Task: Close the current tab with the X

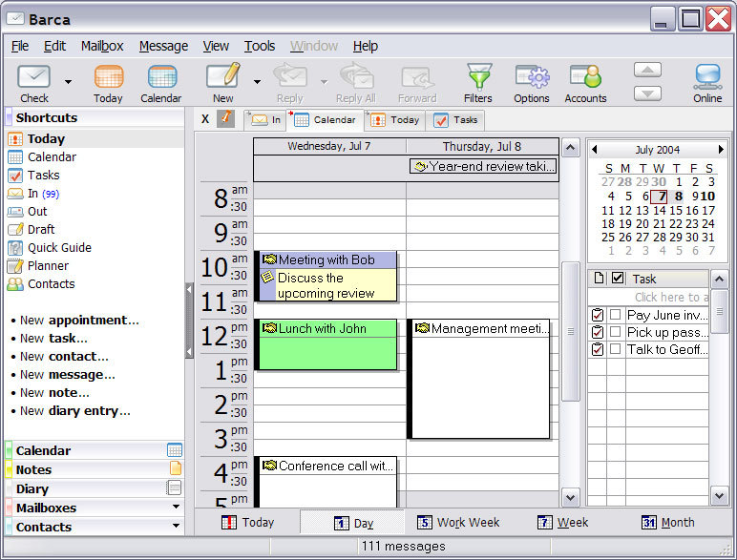Action: point(205,119)
